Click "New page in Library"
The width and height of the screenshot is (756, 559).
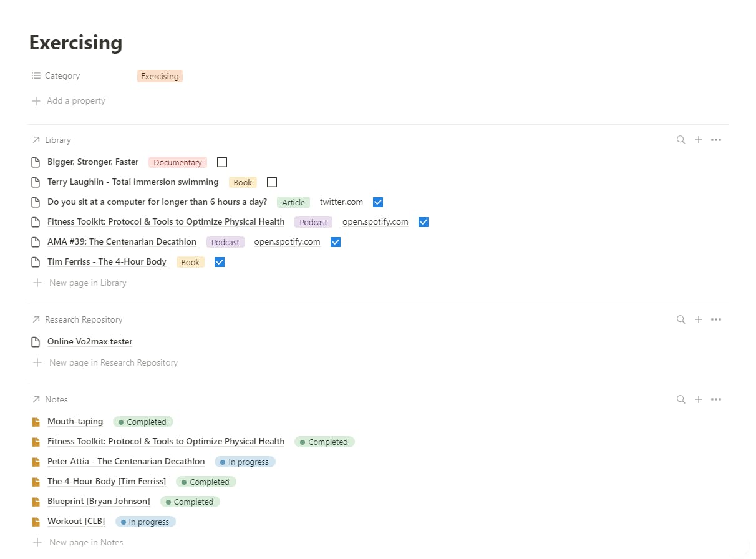(x=87, y=283)
